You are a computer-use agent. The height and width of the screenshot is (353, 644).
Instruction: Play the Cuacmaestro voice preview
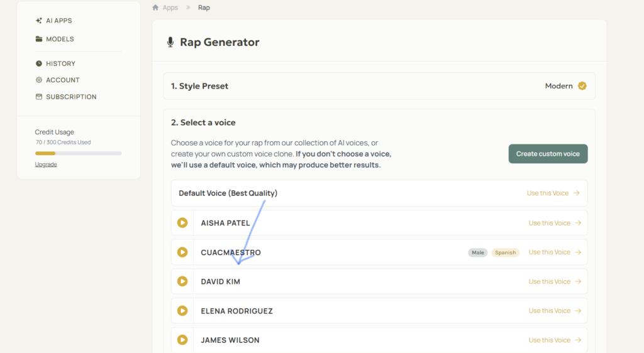click(182, 252)
